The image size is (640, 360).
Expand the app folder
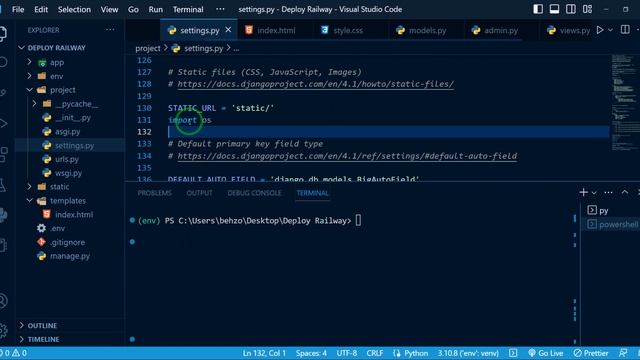(x=70, y=62)
